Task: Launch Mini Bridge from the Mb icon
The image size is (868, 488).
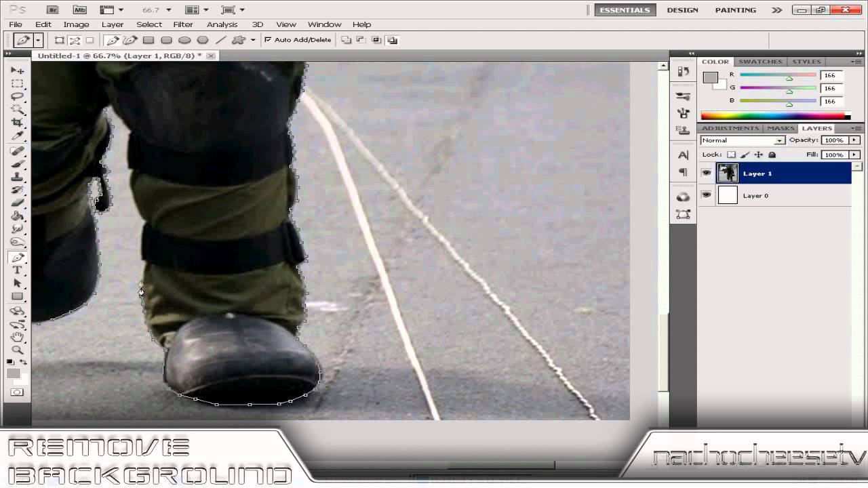Action: (79, 10)
